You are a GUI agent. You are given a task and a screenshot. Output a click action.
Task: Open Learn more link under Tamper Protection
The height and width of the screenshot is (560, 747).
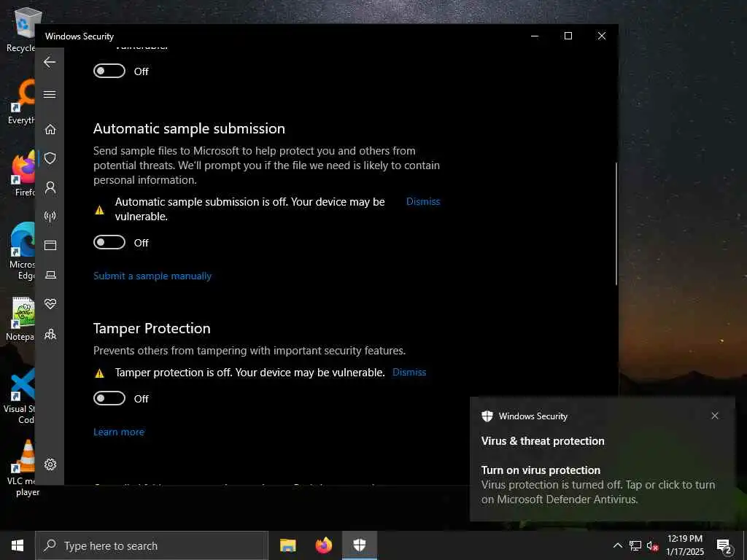point(119,432)
